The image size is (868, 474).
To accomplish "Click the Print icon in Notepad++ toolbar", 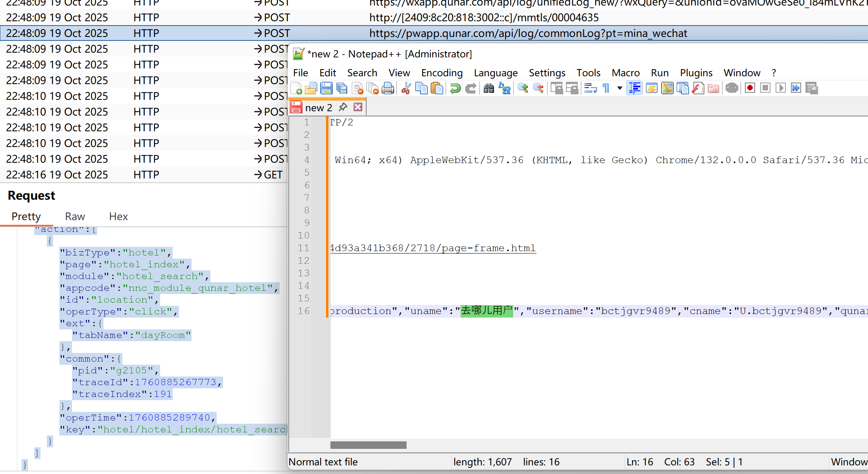I will [388, 88].
